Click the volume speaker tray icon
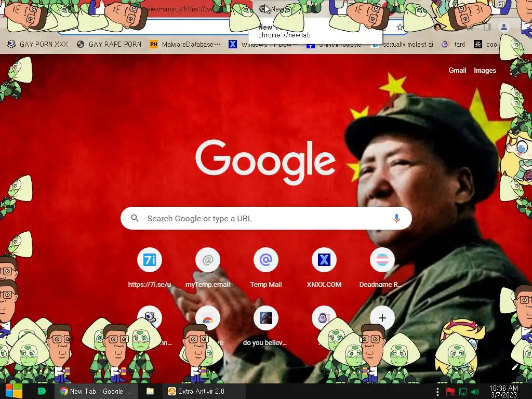532x399 pixels. point(475,392)
